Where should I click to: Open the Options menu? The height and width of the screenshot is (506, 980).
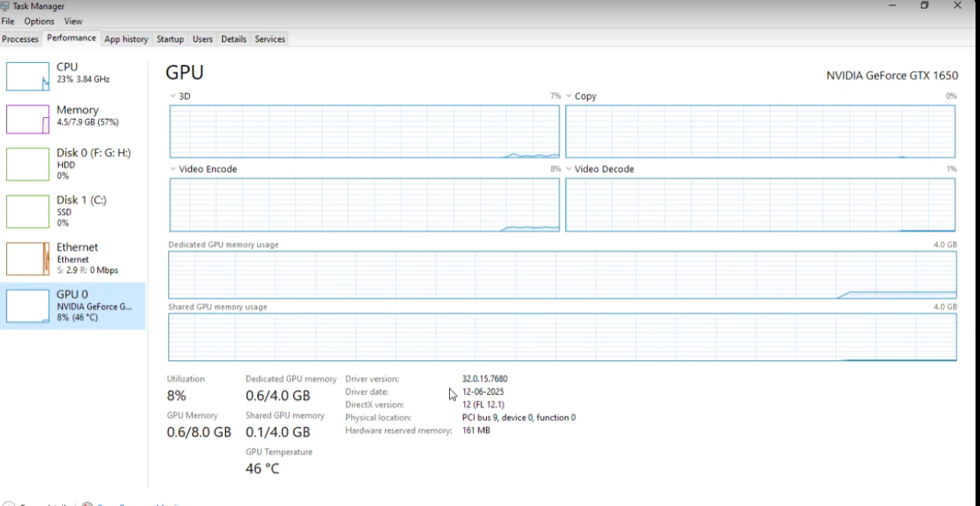pos(39,22)
